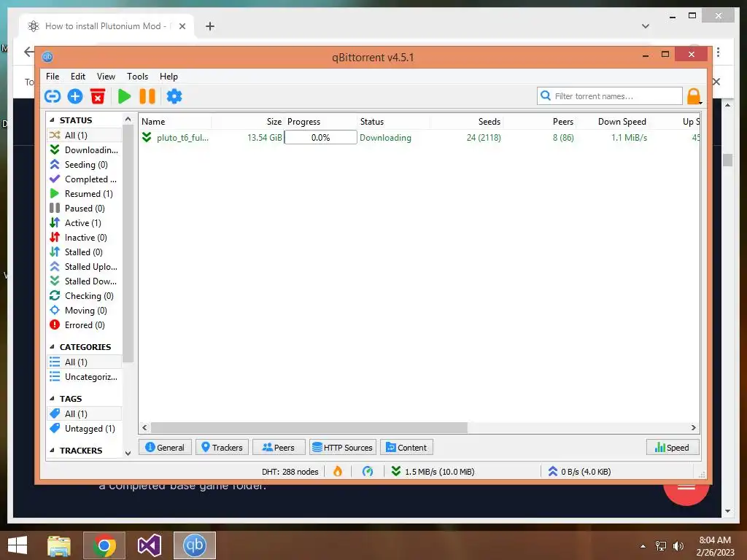Open Preferences via the blue gear icon
The width and height of the screenshot is (747, 560).
[174, 97]
